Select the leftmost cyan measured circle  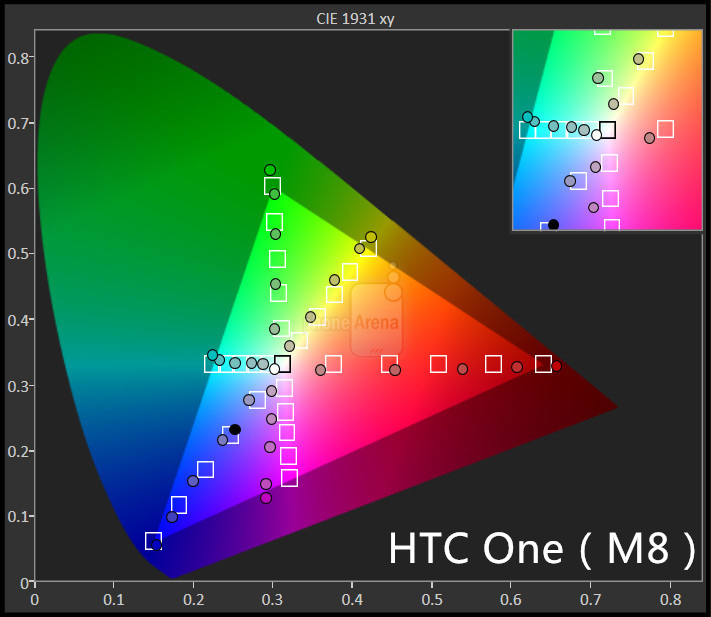click(x=212, y=355)
